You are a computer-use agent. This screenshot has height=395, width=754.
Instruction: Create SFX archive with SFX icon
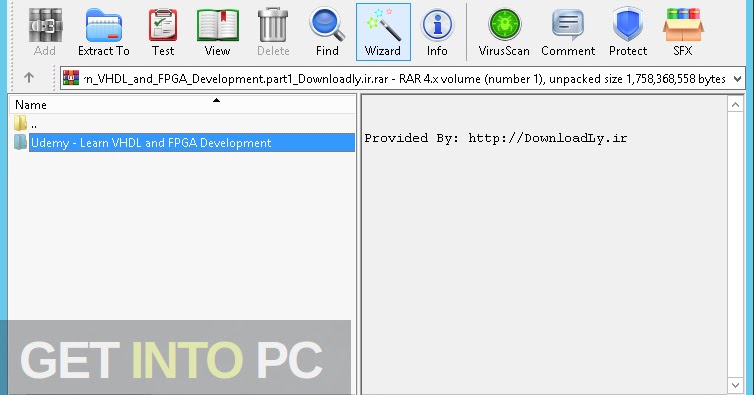coord(683,32)
